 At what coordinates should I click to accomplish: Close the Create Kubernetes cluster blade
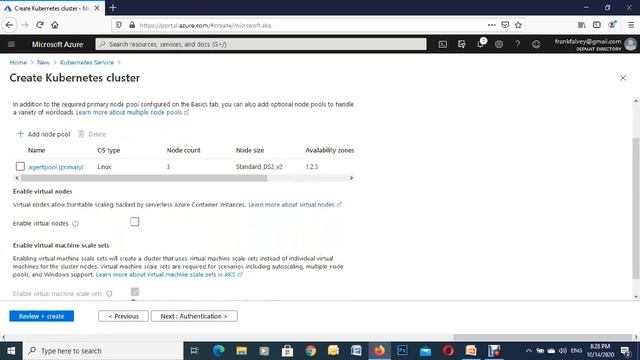coord(623,78)
